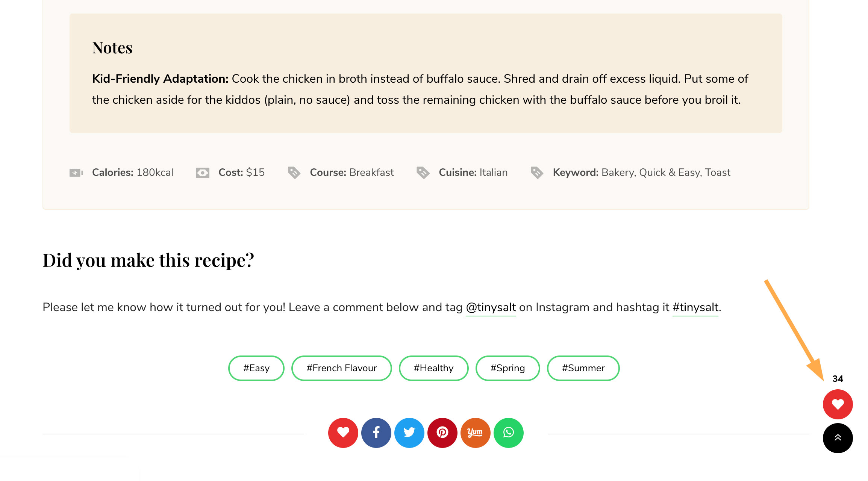Visit the @tinysalt Instagram link
Viewport: 868px width, 481px height.
(491, 307)
